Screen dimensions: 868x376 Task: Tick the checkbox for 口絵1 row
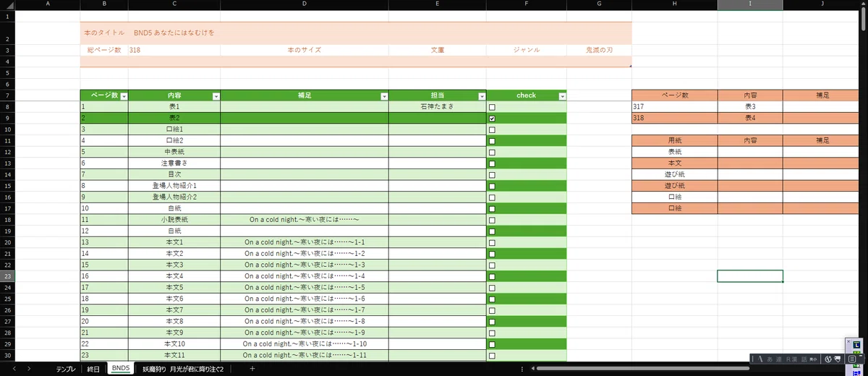coord(493,129)
